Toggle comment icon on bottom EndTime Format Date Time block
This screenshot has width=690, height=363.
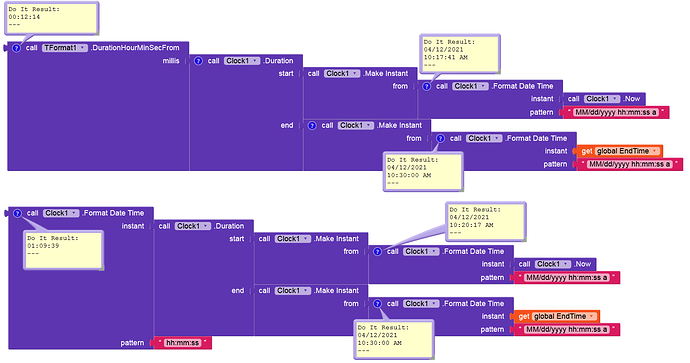click(x=378, y=304)
